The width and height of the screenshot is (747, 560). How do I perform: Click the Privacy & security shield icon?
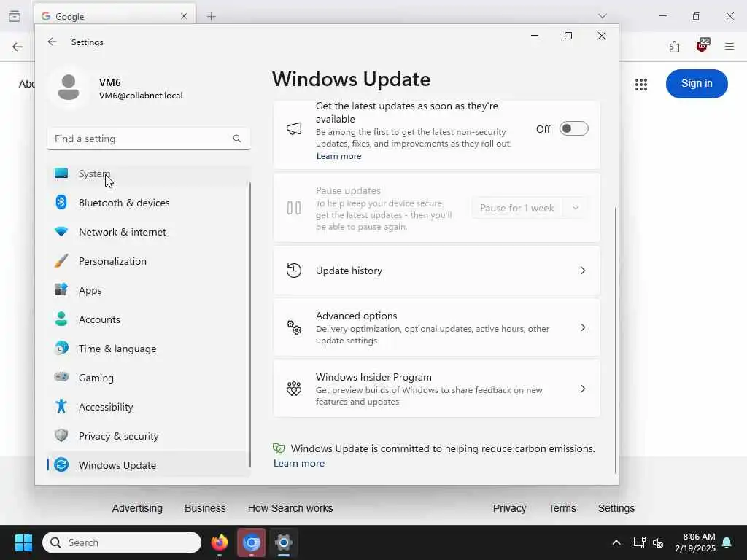coord(61,435)
